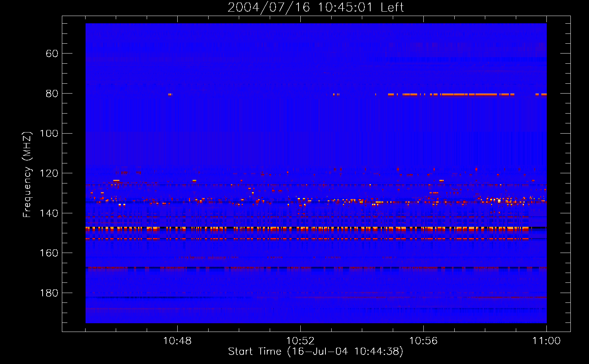Select the 180 frequency tick label
Screen dimensions: 589x364
(49, 293)
